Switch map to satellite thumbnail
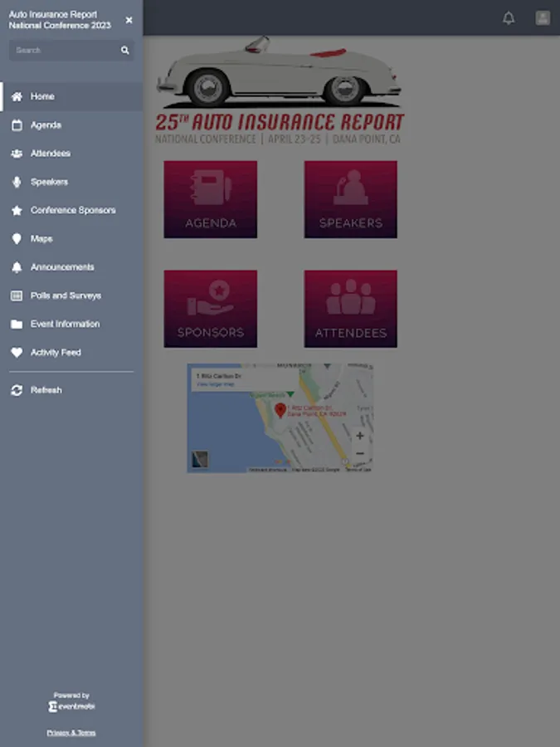This screenshot has height=747, width=560. [199, 459]
